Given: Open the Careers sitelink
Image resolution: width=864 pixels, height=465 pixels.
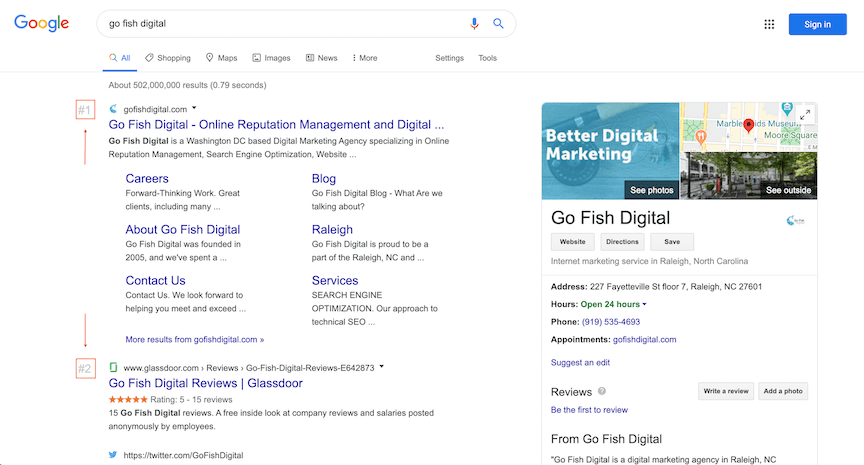Looking at the screenshot, I should click(147, 179).
